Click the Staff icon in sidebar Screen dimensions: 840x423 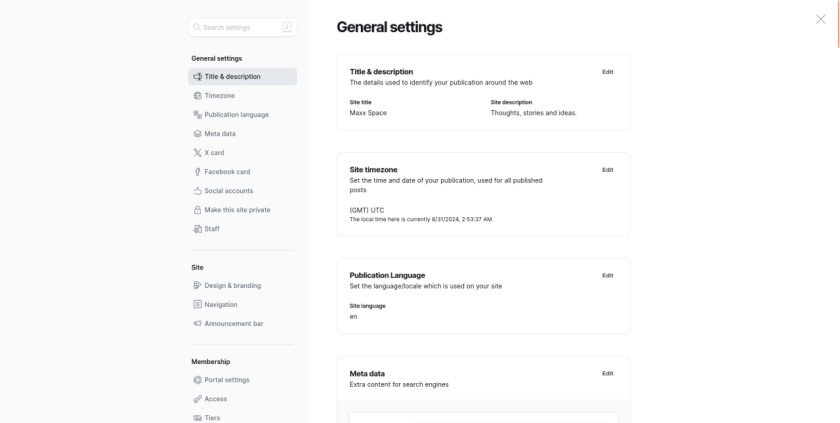[197, 229]
